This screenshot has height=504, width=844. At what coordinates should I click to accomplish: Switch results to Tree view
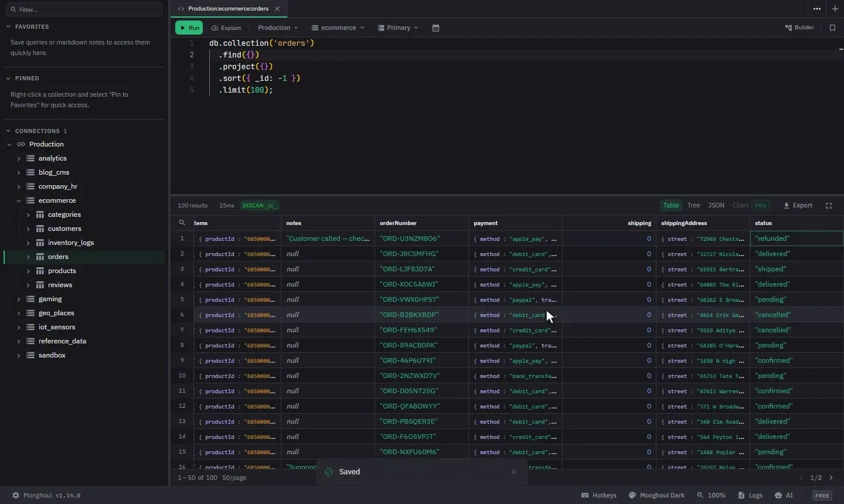[x=693, y=206]
